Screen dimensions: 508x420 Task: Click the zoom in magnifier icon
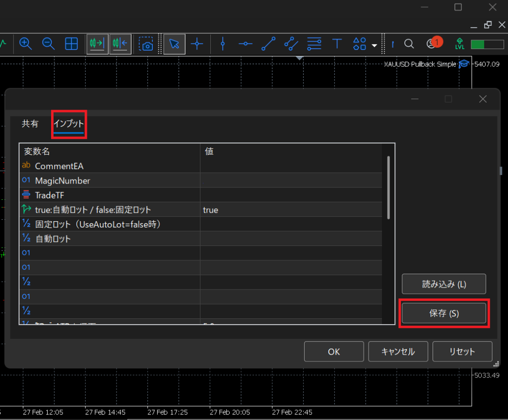coord(25,44)
